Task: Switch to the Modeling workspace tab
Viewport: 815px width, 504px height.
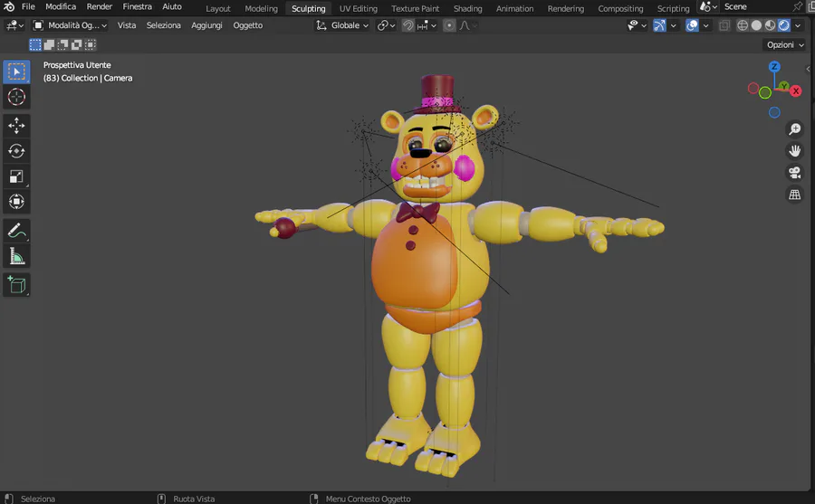Action: [x=261, y=9]
